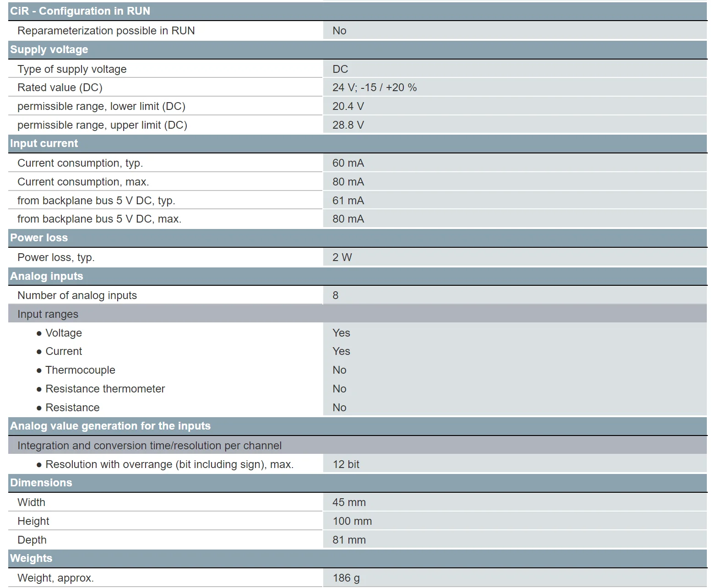Select the 'Resistance thermometer' bullet item
Screen dimensions: 716x588
(100, 389)
